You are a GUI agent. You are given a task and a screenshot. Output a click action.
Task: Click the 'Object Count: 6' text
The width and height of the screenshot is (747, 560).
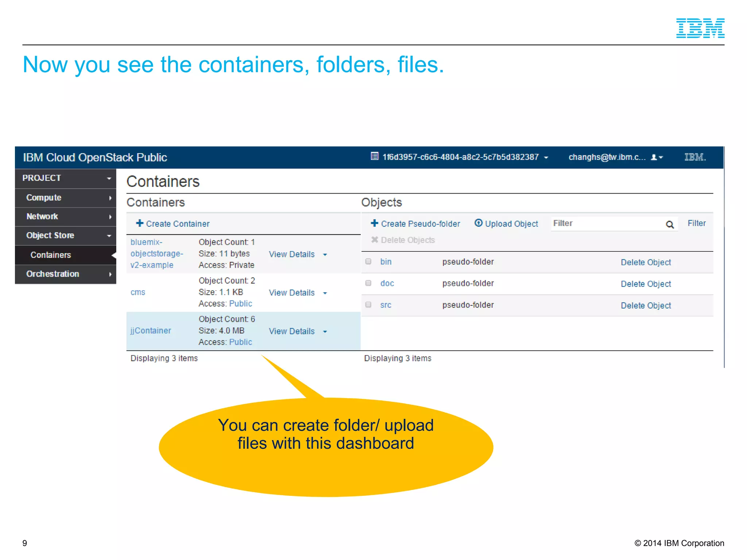[x=227, y=319]
